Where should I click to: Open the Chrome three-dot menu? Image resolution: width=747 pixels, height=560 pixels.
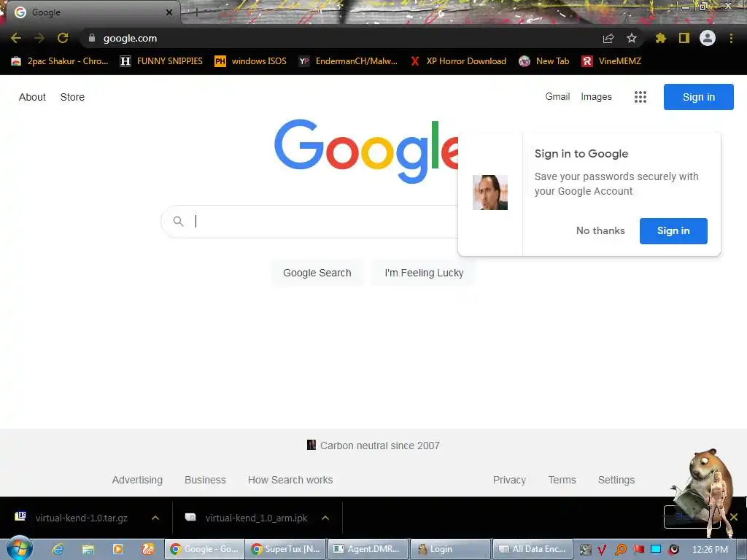coord(731,38)
